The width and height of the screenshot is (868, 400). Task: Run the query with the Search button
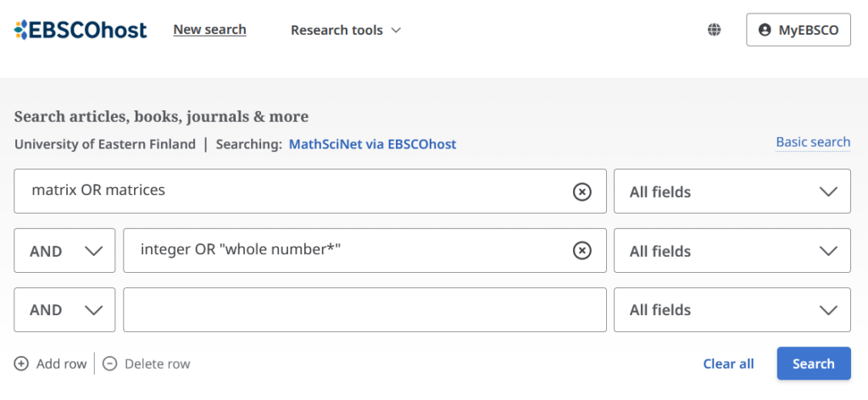814,364
